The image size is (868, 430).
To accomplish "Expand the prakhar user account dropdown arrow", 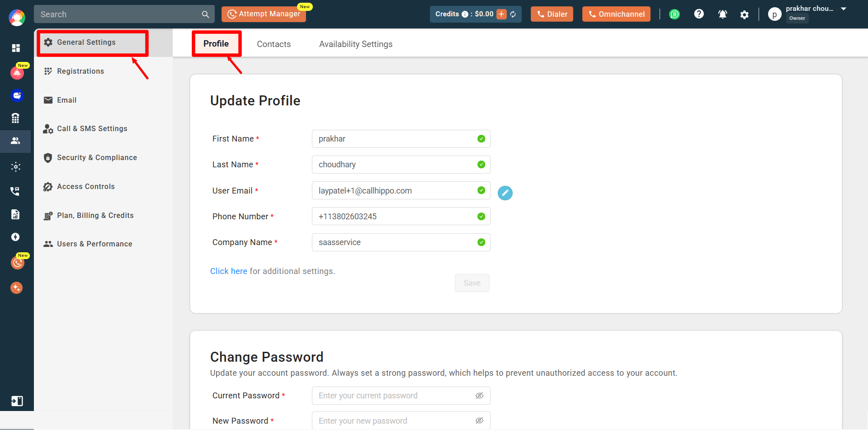I will (844, 9).
